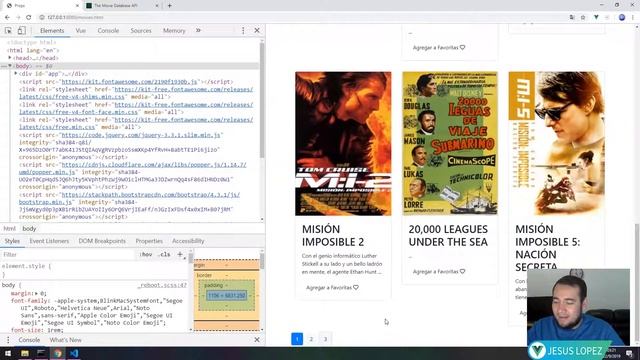The image size is (640, 360).
Task: Click the top row Agregar a Favoritas button
Action: [439, 47]
